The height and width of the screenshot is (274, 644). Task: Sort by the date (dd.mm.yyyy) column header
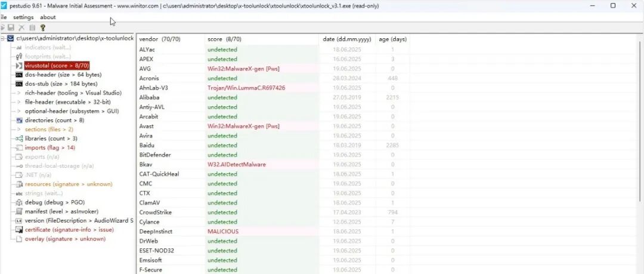(x=347, y=39)
